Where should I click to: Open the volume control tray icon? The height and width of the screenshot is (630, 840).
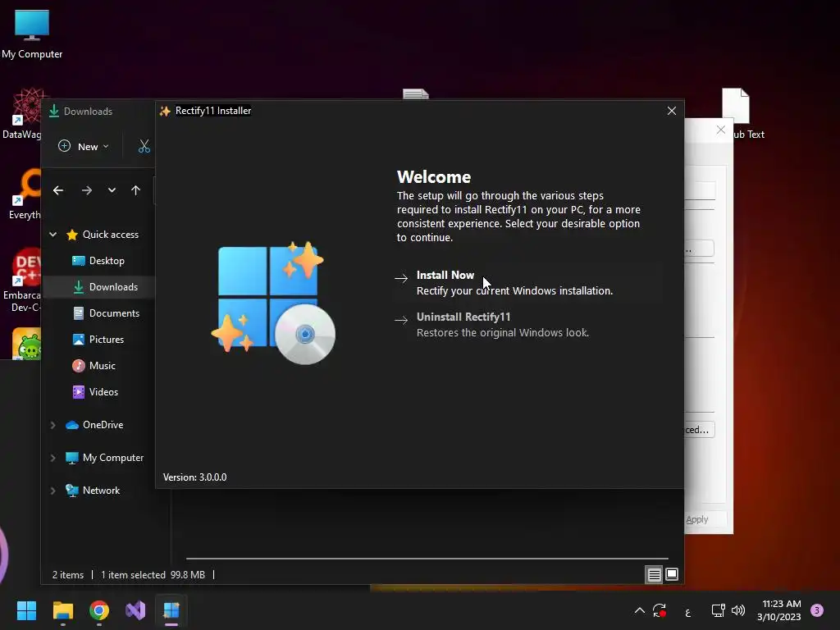coord(738,610)
